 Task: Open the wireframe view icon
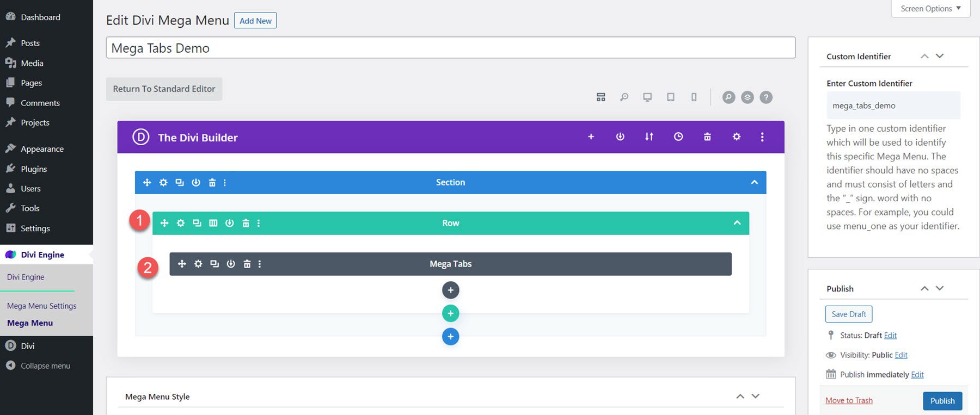point(601,97)
